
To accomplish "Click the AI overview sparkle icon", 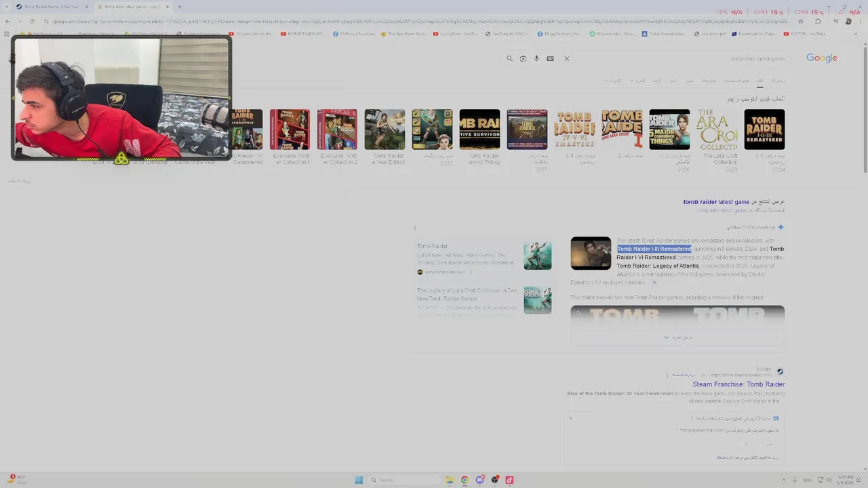I will point(781,227).
